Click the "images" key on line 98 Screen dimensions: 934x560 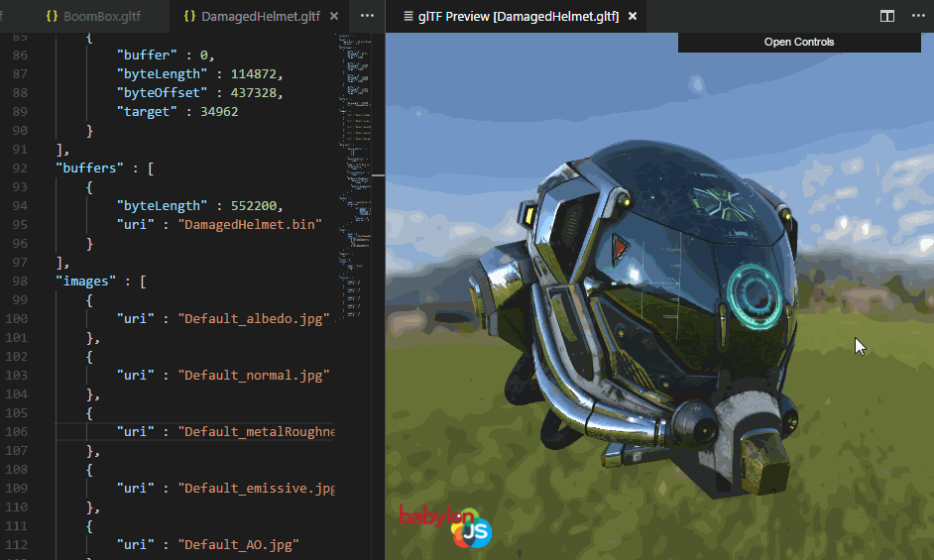[86, 281]
